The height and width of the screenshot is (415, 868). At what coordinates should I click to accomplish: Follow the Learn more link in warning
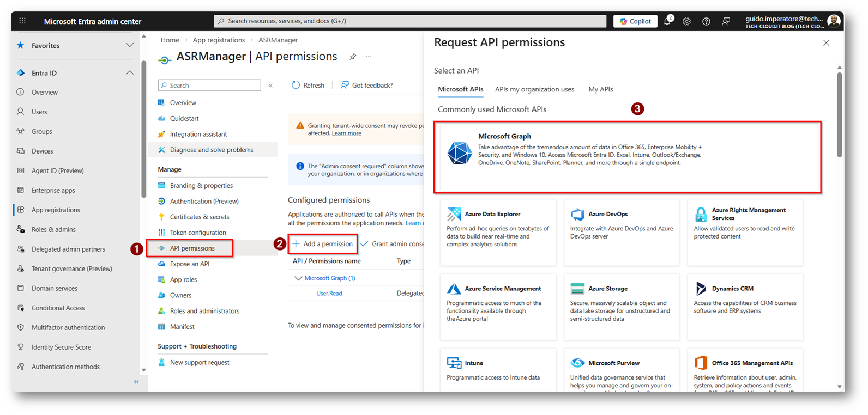[346, 133]
